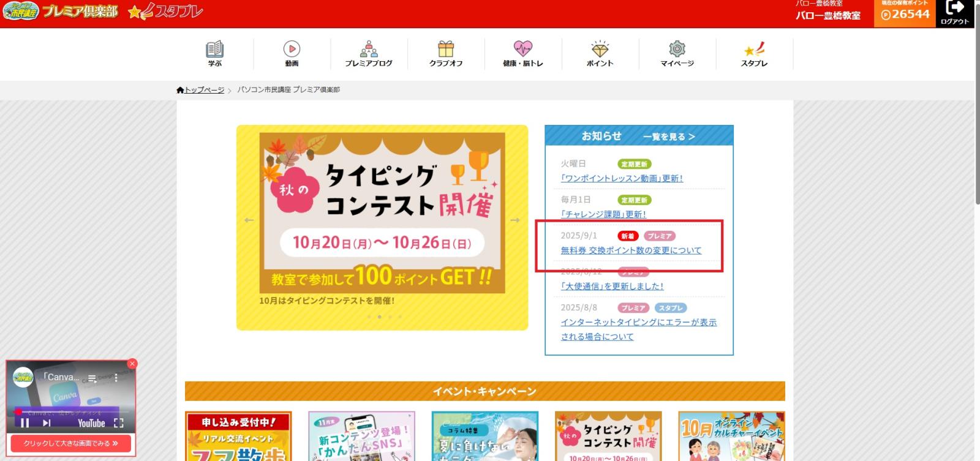Pause the floating YouTube video
The height and width of the screenshot is (461, 980).
coord(25,423)
